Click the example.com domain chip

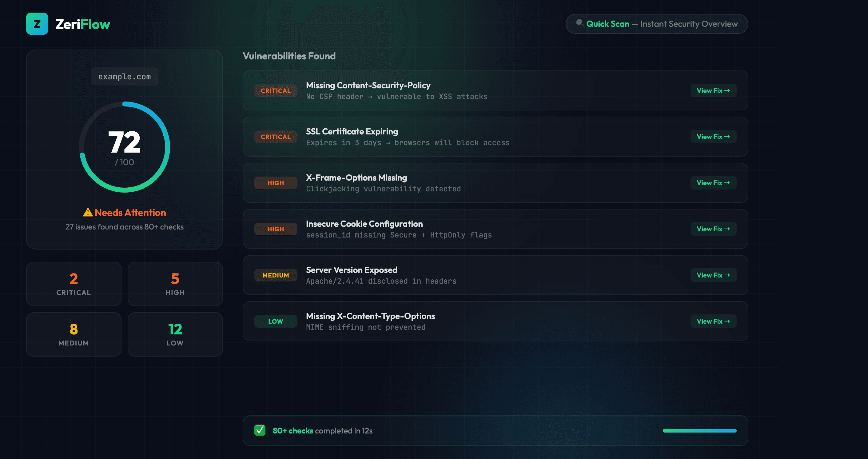point(124,77)
